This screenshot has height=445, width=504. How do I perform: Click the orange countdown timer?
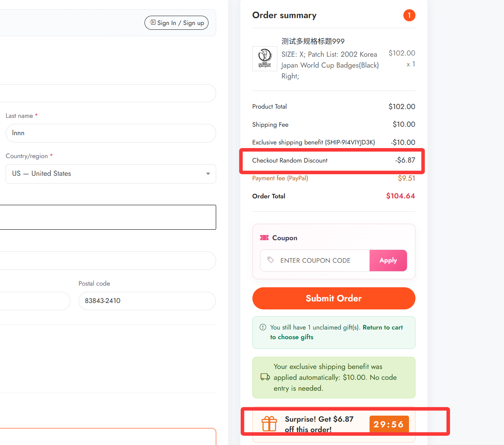(389, 424)
